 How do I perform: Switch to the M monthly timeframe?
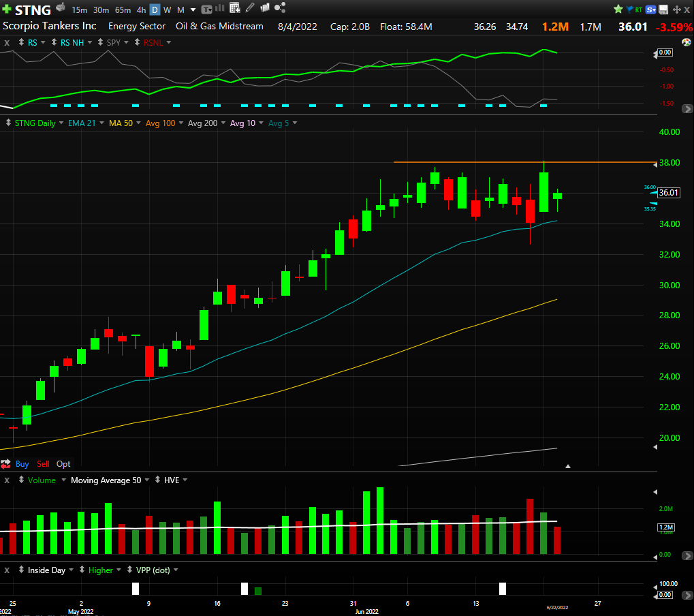click(x=180, y=10)
